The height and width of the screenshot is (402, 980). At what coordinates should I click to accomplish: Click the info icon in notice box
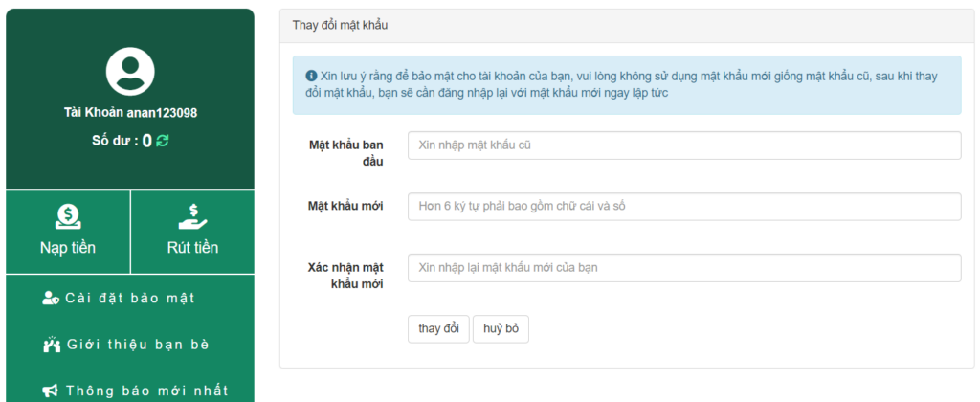(311, 76)
